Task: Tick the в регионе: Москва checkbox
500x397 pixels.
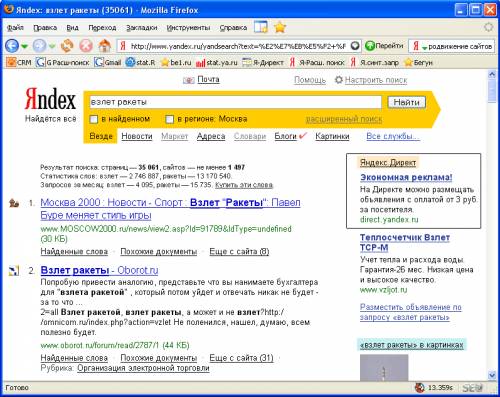Action: pos(170,119)
